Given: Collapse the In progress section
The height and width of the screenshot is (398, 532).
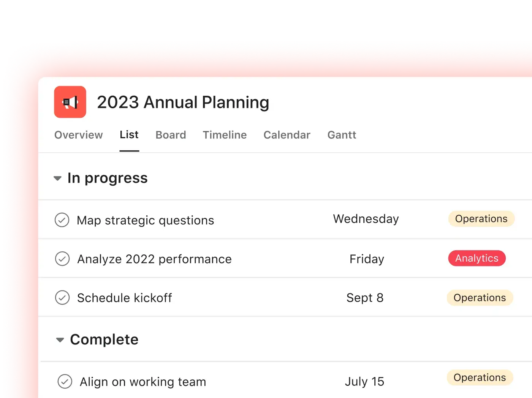Looking at the screenshot, I should [58, 178].
